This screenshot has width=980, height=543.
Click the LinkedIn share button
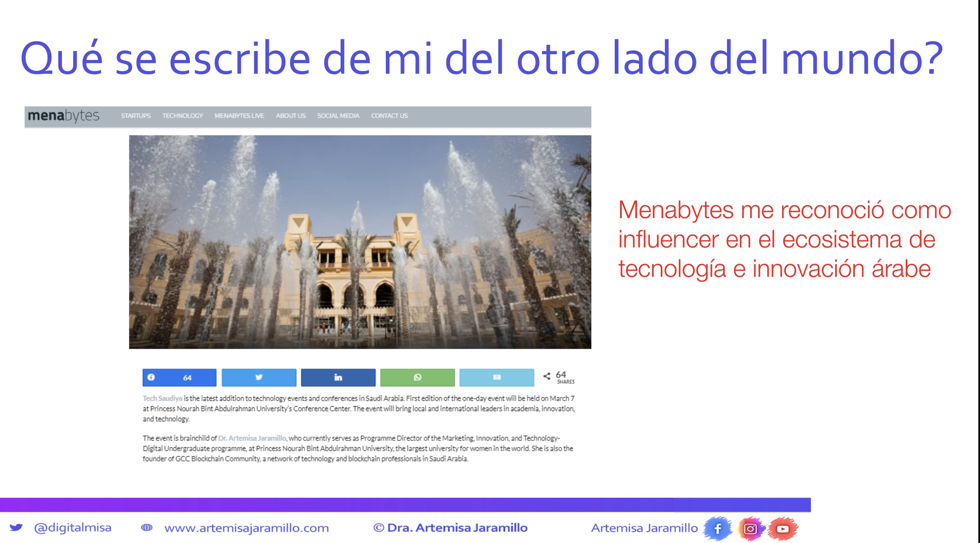(338, 377)
